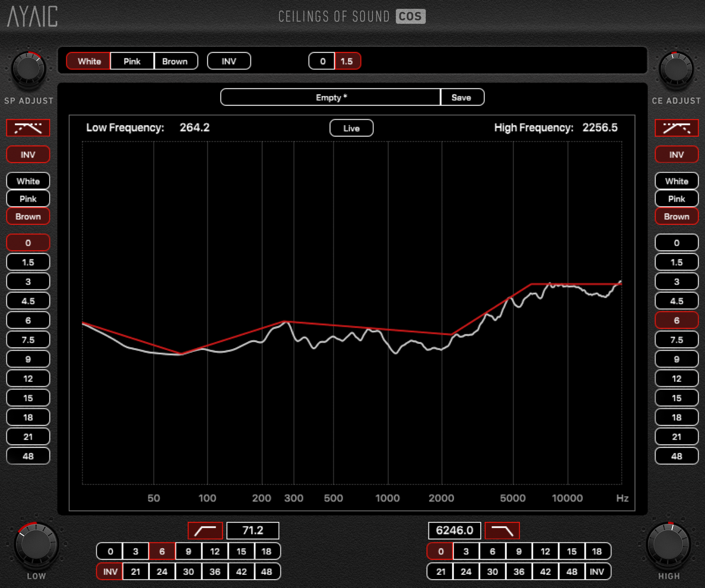The height and width of the screenshot is (588, 705).
Task: Toggle the low-cut filter shape icon
Action: pyautogui.click(x=205, y=531)
